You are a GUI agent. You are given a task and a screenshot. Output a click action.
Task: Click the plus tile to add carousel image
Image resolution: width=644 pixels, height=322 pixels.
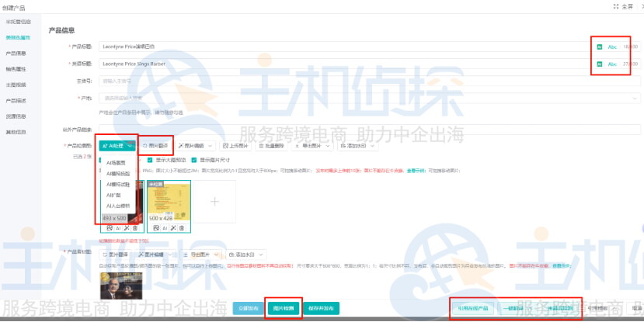click(215, 202)
